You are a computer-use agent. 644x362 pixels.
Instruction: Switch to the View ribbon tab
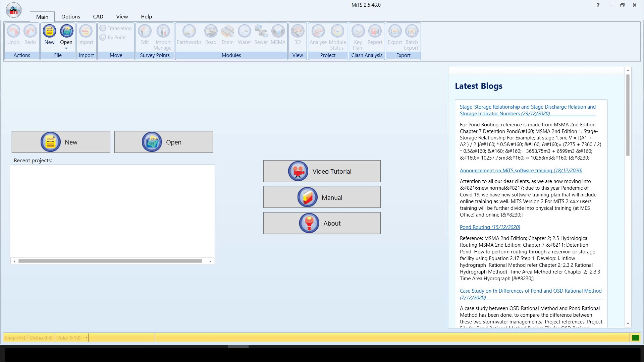pyautogui.click(x=122, y=16)
